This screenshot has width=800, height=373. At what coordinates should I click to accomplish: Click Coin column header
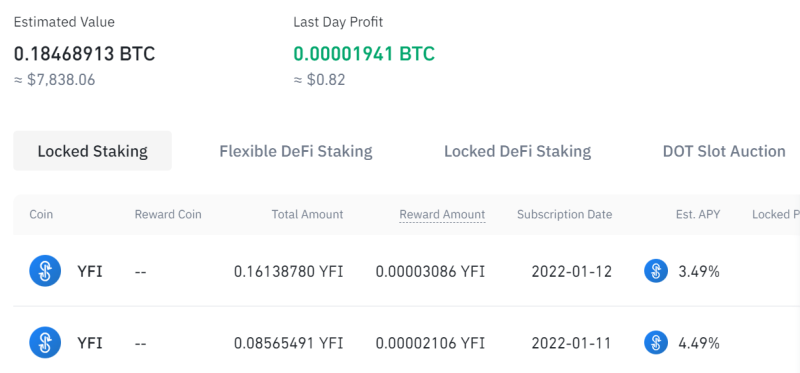pos(41,214)
